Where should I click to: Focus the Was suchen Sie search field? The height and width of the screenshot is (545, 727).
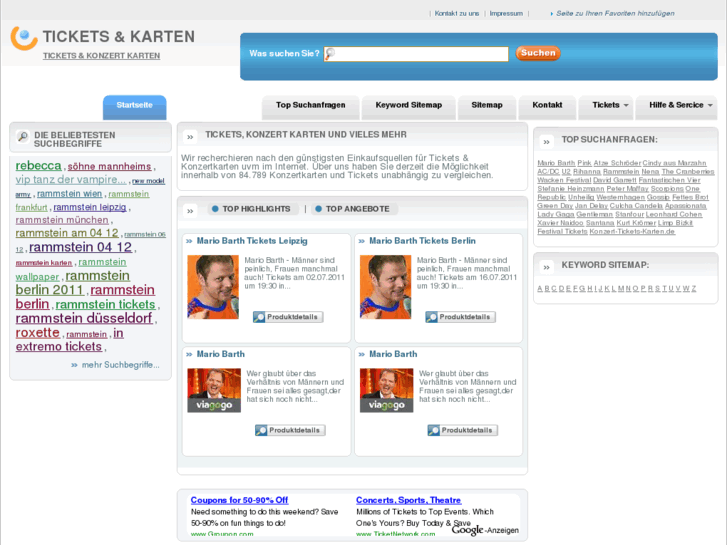click(x=416, y=54)
